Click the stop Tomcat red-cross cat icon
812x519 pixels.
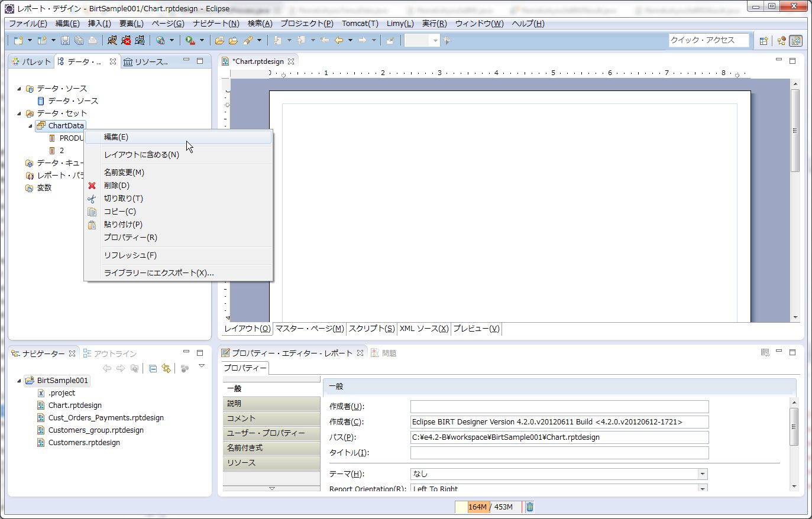[x=126, y=40]
